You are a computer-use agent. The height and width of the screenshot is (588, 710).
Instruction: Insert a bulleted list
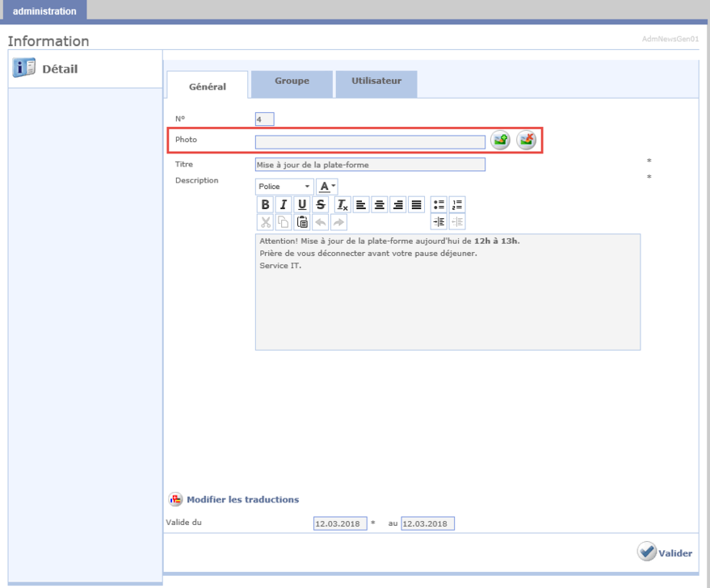[x=439, y=205]
